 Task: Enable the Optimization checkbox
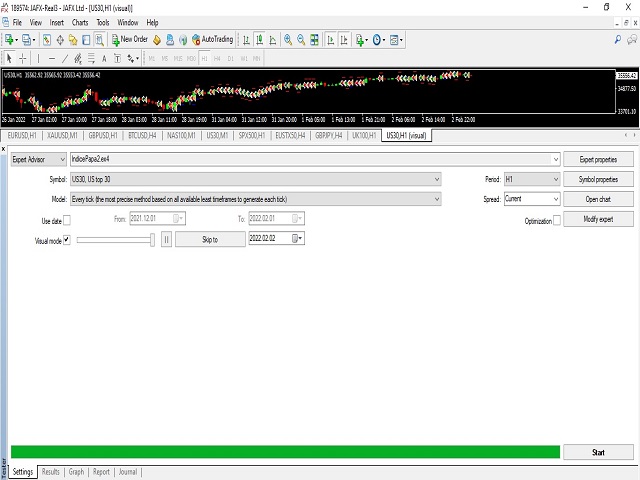point(557,220)
